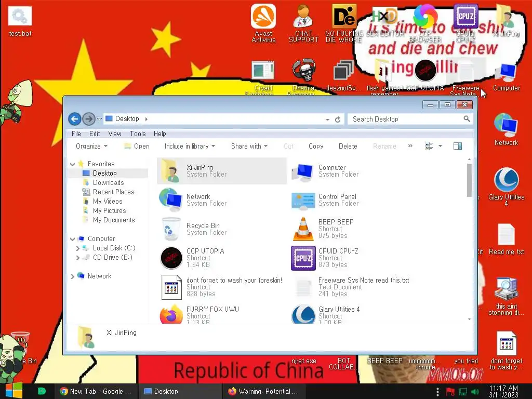Click Dharma Ransomware skull desktop icon

tap(303, 76)
